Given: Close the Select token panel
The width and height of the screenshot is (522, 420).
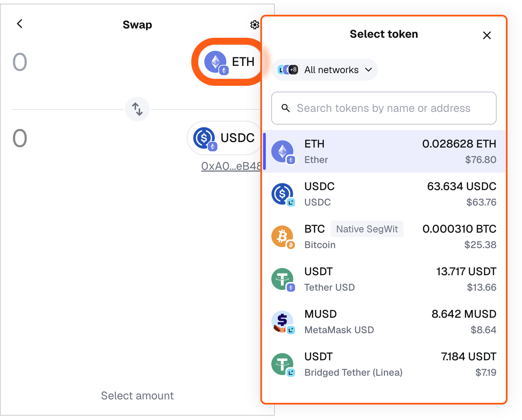Looking at the screenshot, I should pyautogui.click(x=487, y=35).
